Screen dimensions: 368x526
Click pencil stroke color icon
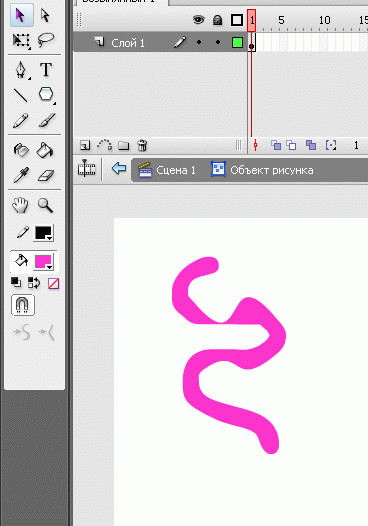point(23,232)
